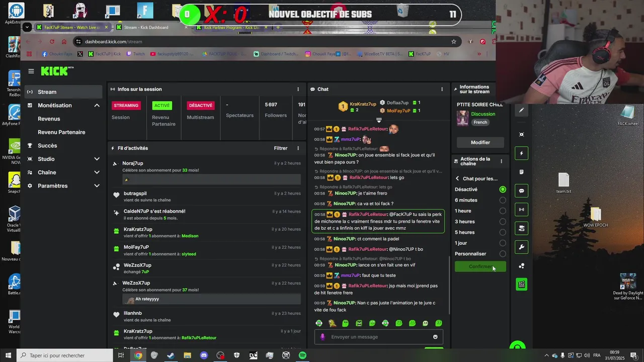
Task: Click the document page icon in right toolbar
Action: [521, 172]
